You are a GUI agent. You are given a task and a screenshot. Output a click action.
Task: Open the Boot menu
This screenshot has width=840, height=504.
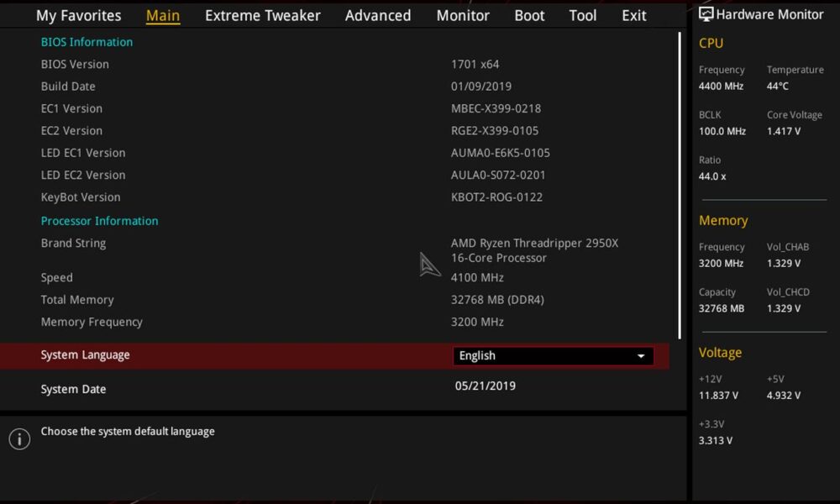point(529,14)
